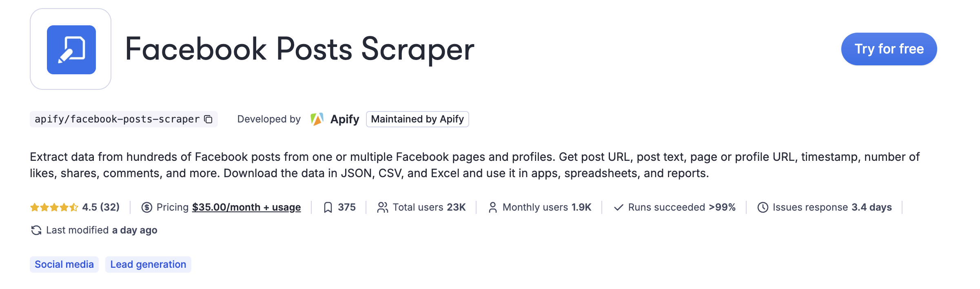Click the Facebook Posts Scraper logo icon

71,49
